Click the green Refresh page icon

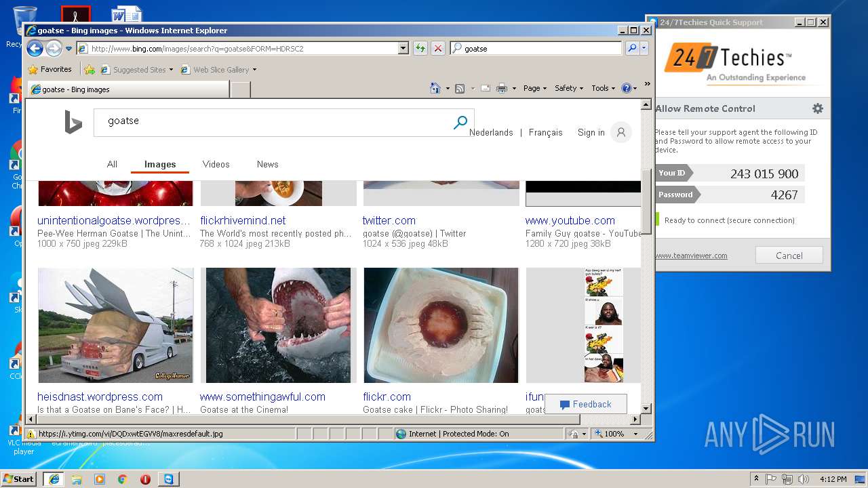420,48
